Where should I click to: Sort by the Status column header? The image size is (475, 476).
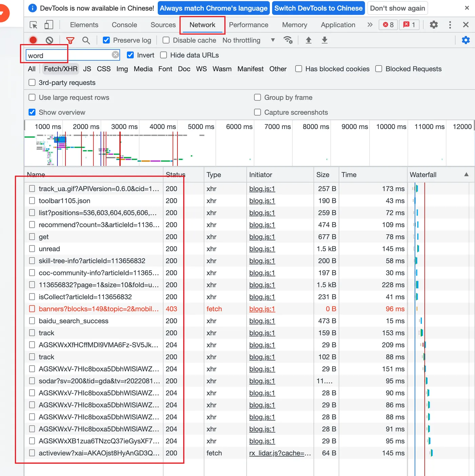tap(184, 175)
